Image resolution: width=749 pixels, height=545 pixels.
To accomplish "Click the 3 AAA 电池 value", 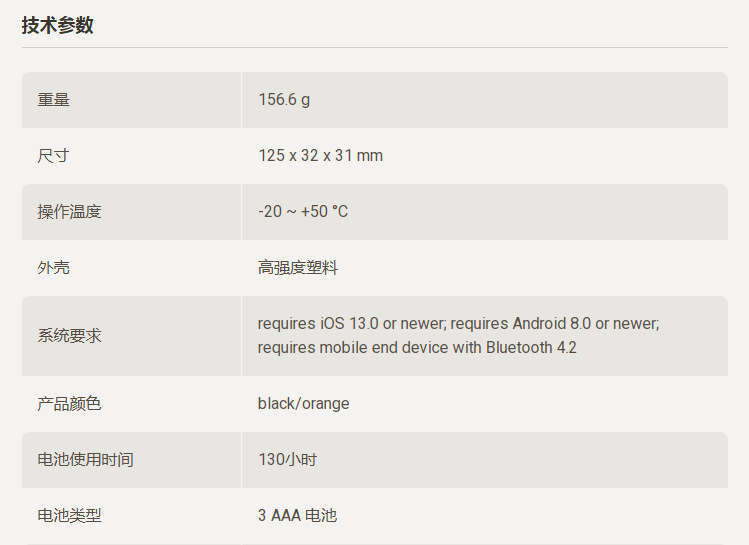I will click(x=298, y=516).
